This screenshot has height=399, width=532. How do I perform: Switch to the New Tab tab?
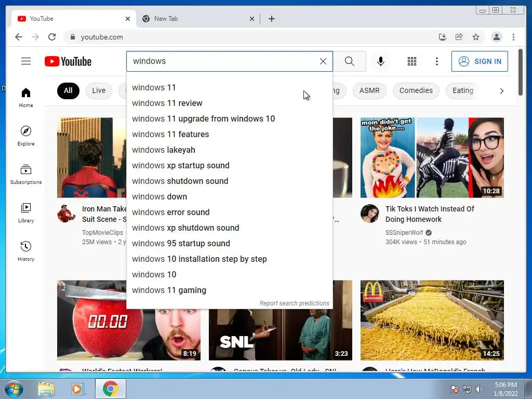[198, 19]
